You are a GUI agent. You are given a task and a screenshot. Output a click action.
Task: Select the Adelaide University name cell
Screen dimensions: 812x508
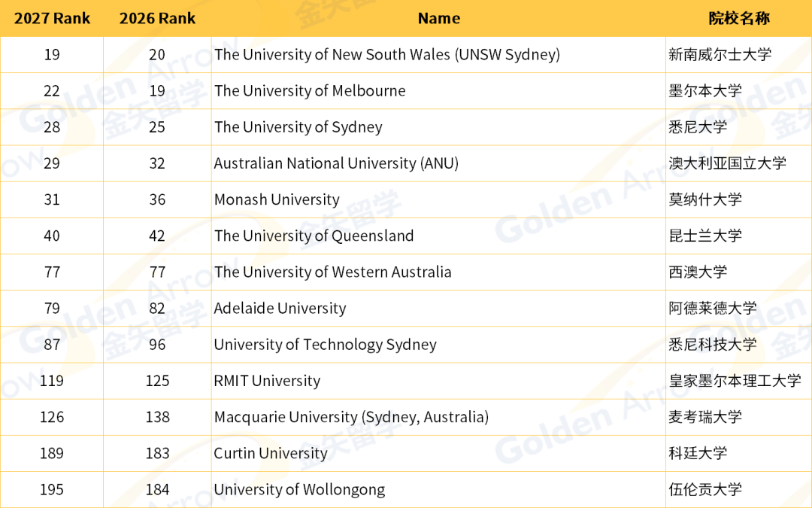point(438,309)
